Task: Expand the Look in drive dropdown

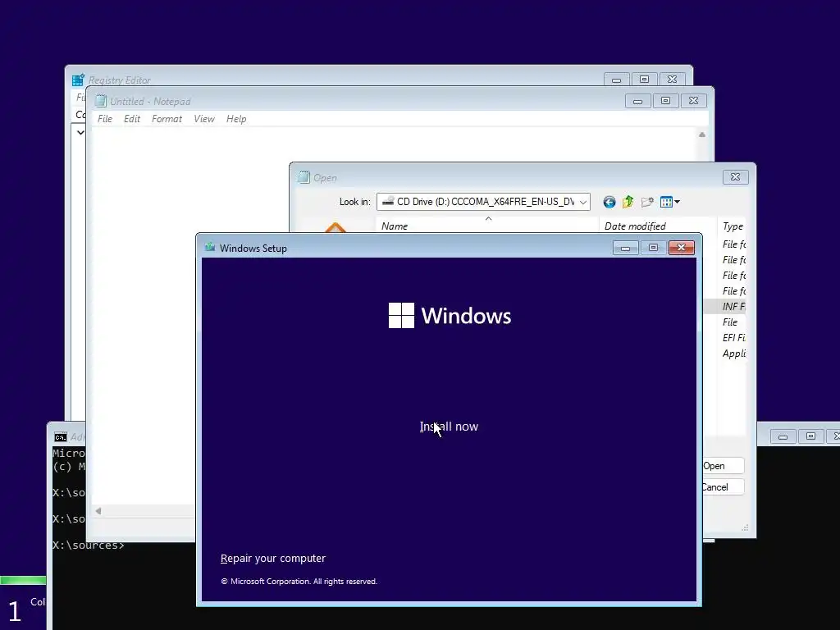Action: (583, 202)
